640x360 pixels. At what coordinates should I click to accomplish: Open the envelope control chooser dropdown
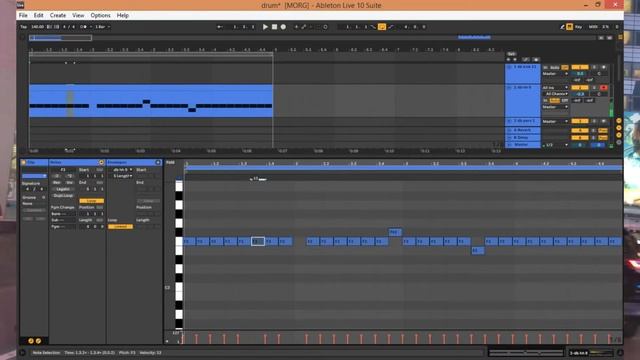pyautogui.click(x=122, y=176)
